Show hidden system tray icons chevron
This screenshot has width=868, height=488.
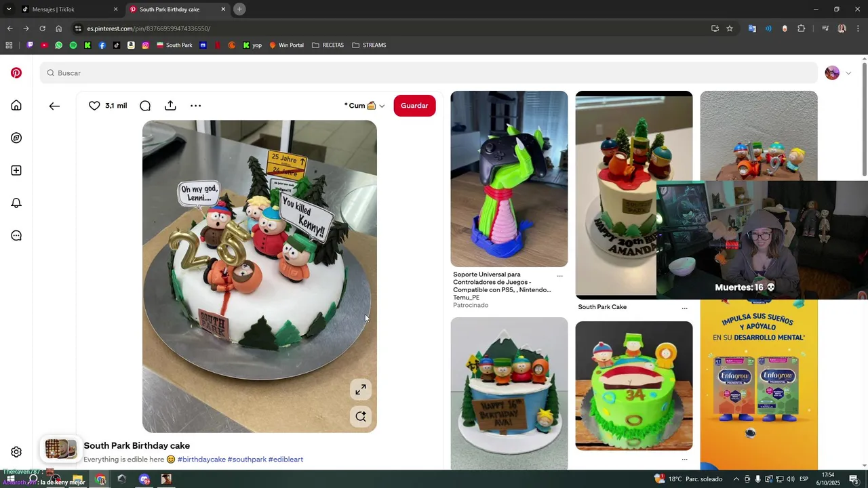pyautogui.click(x=736, y=479)
